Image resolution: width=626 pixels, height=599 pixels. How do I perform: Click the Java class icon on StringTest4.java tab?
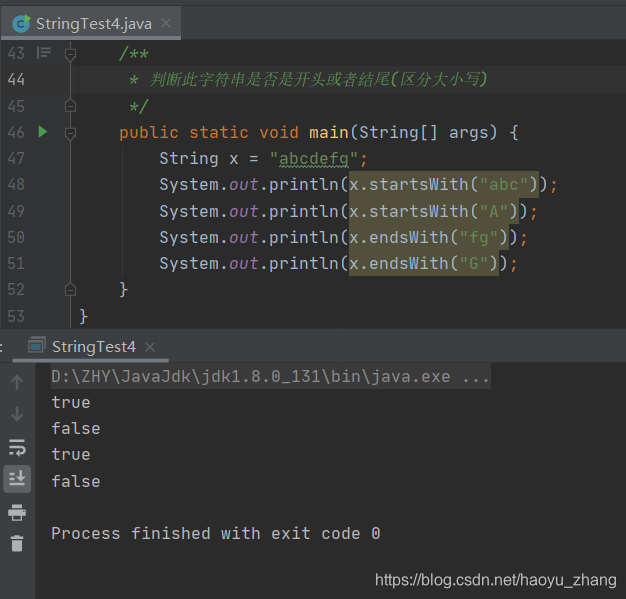coord(21,24)
